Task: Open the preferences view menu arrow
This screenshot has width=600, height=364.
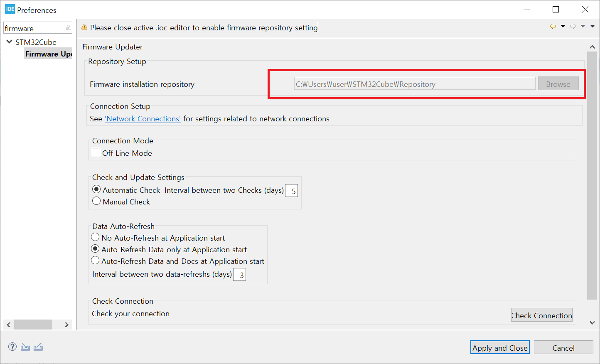Action: (593, 26)
